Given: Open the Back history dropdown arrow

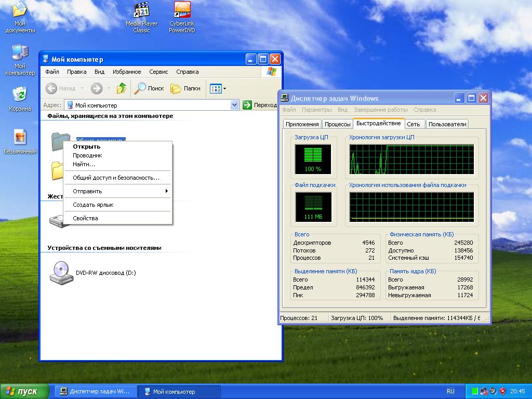Looking at the screenshot, I should tap(82, 88).
